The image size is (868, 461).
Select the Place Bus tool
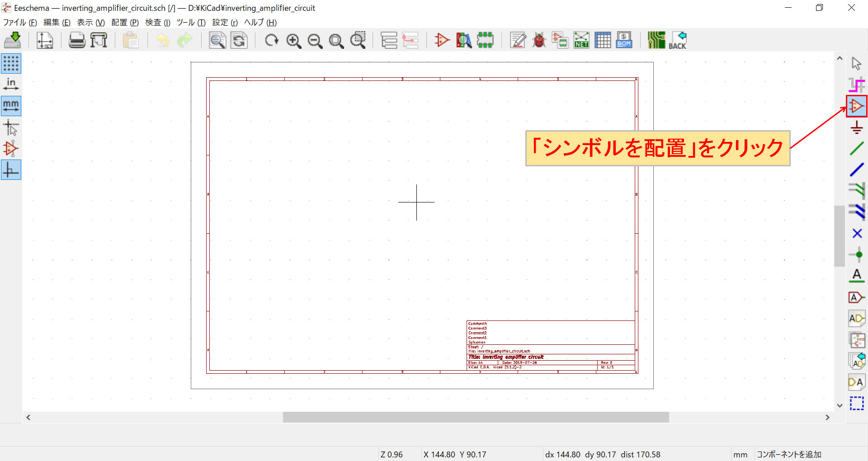(x=856, y=169)
